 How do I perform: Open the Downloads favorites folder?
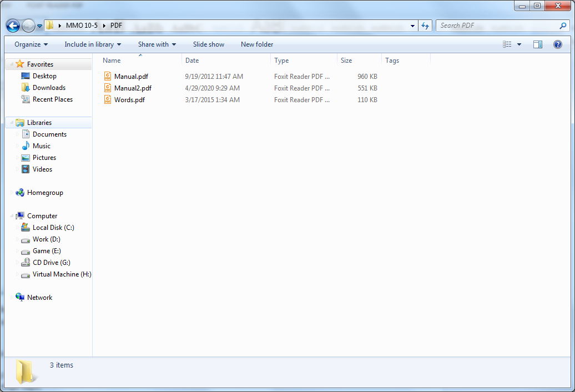(49, 88)
